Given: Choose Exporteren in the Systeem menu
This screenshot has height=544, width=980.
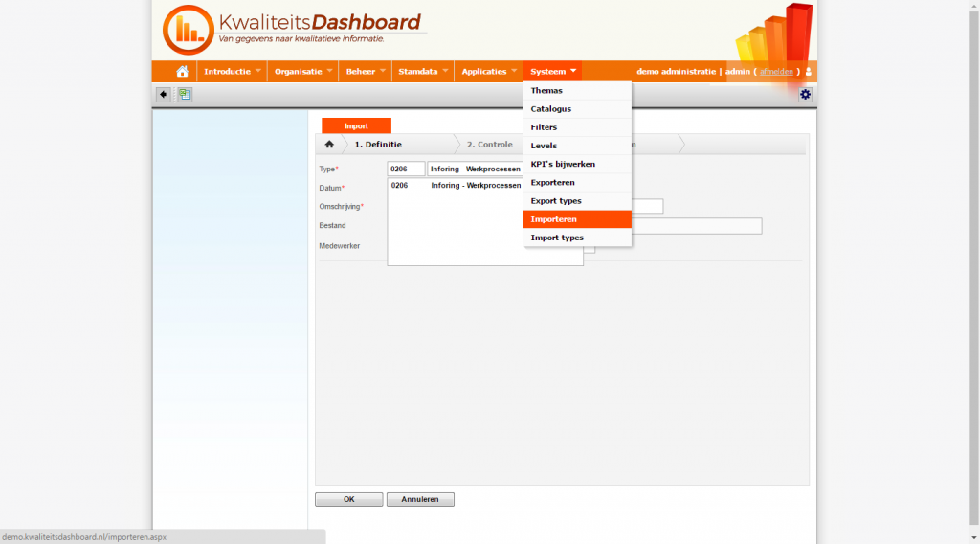Looking at the screenshot, I should point(553,182).
